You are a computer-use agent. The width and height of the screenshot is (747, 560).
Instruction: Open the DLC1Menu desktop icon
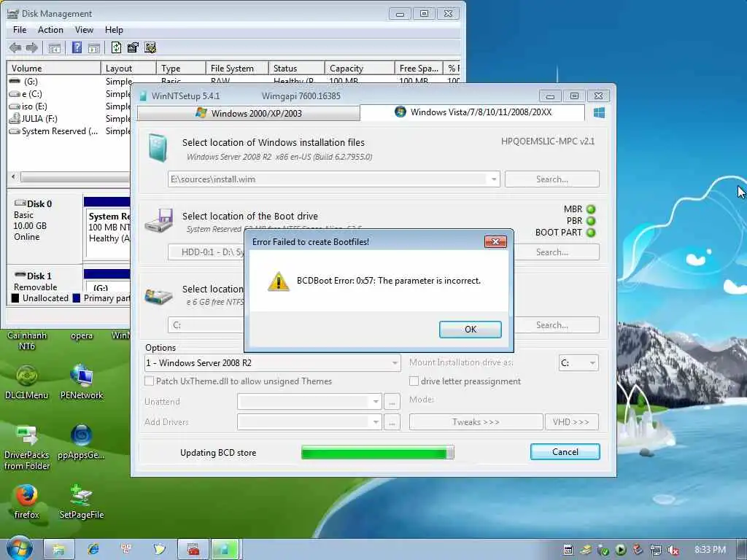click(27, 382)
